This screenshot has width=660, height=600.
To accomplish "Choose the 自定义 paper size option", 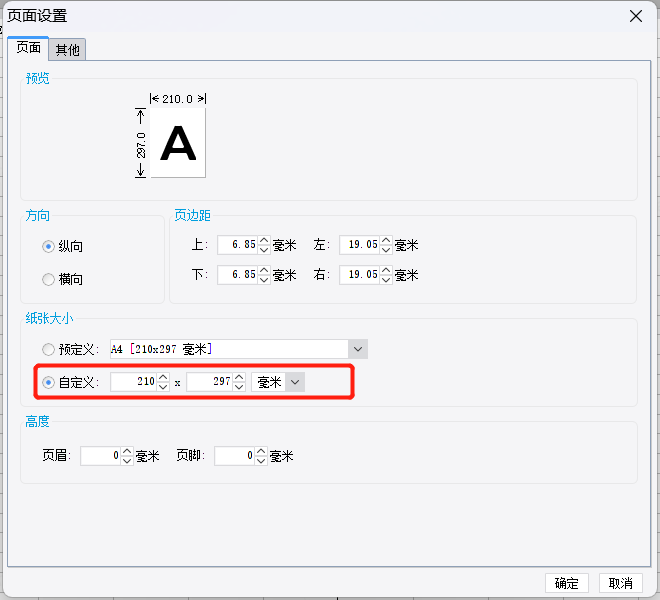I will pos(48,382).
